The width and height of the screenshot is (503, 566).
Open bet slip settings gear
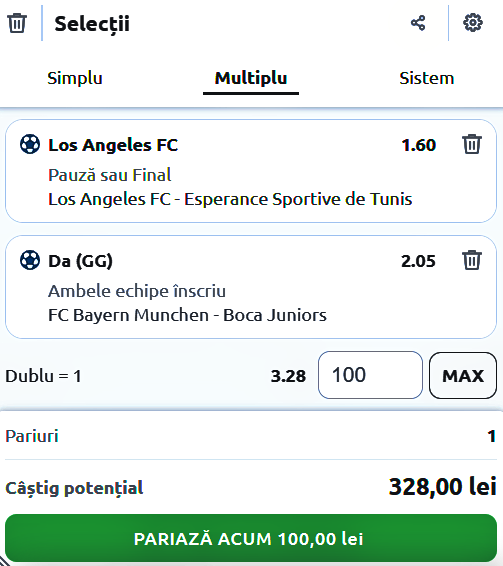(x=473, y=23)
